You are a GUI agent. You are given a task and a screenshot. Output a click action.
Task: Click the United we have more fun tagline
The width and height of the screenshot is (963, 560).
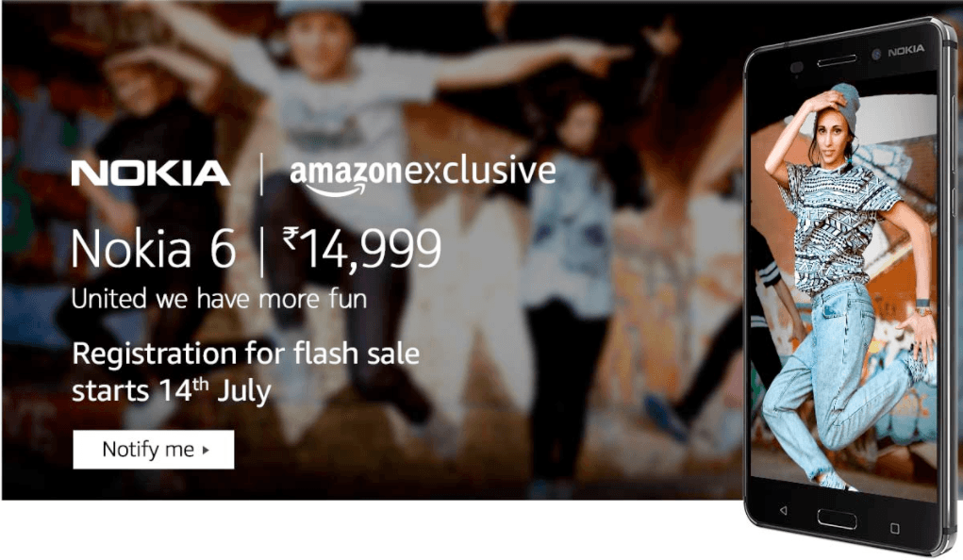coord(219,299)
